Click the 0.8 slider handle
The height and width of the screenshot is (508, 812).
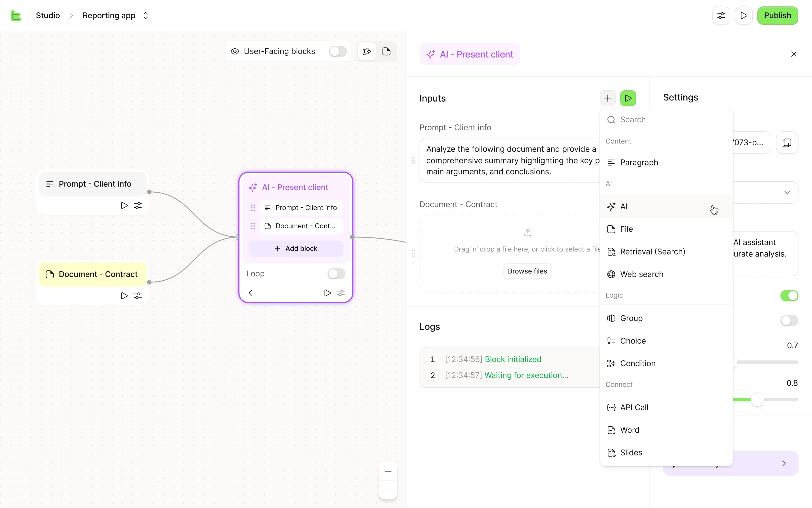click(757, 400)
